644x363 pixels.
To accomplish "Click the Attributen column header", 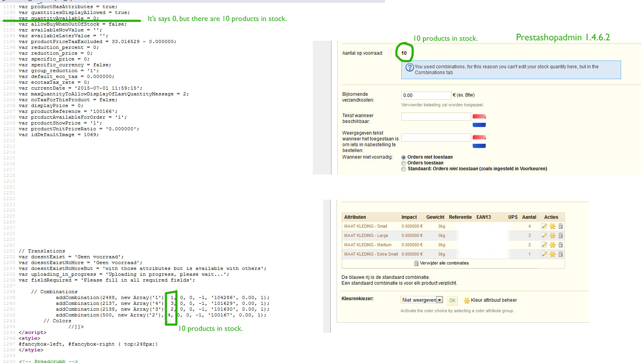I will [x=355, y=217].
